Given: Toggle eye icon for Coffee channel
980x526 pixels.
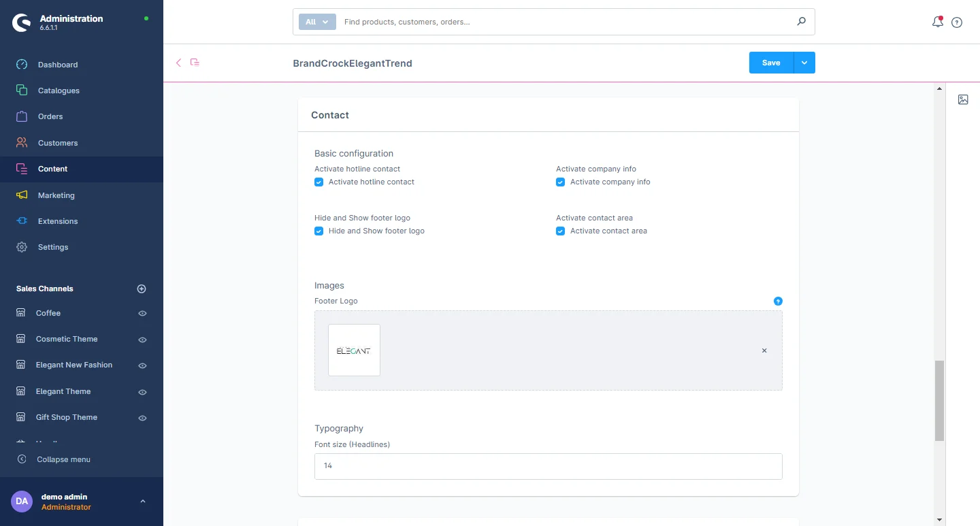Looking at the screenshot, I should coord(142,314).
